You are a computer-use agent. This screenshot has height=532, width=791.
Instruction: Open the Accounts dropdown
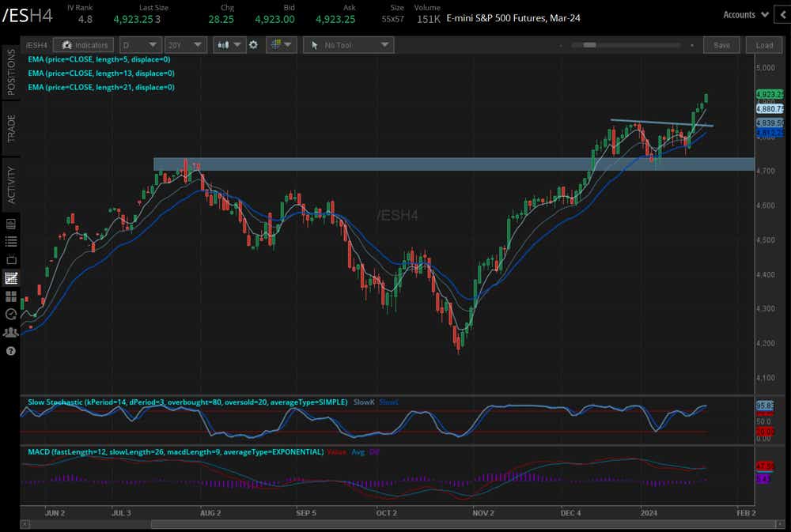[746, 14]
